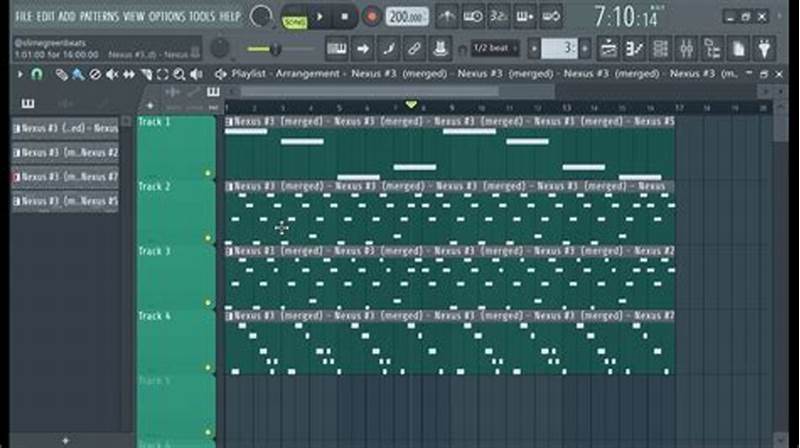Screen dimensions: 800x448
Task: Open the VIEW menu
Action: [134, 17]
